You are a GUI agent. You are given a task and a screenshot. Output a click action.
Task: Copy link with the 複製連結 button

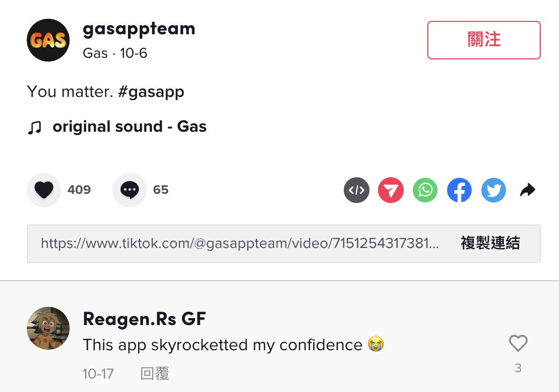490,244
